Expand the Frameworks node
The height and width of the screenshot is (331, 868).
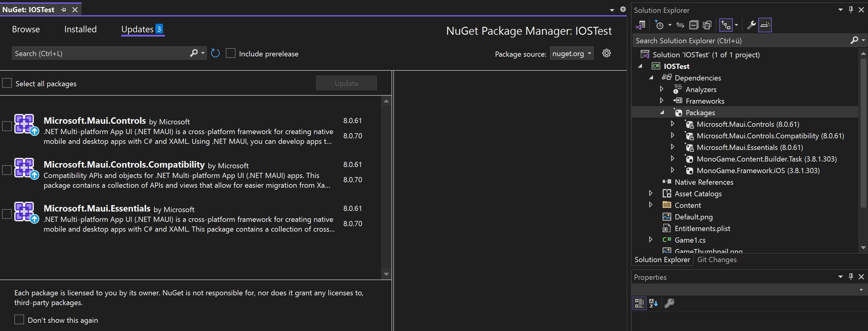[x=662, y=101]
